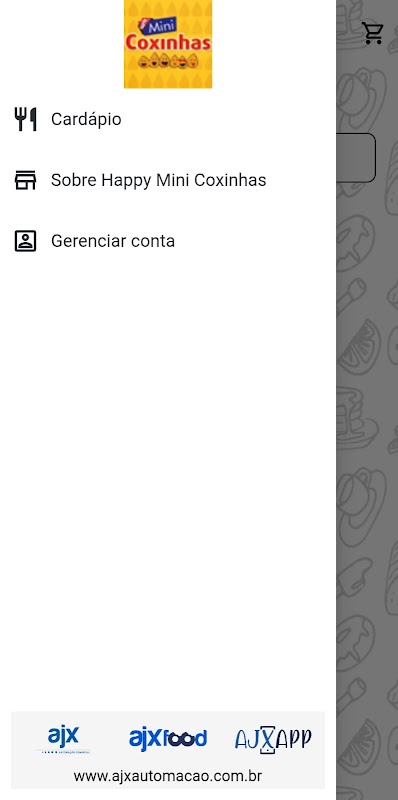Click the Happy Mini Coxinhas logo image

(x=168, y=44)
